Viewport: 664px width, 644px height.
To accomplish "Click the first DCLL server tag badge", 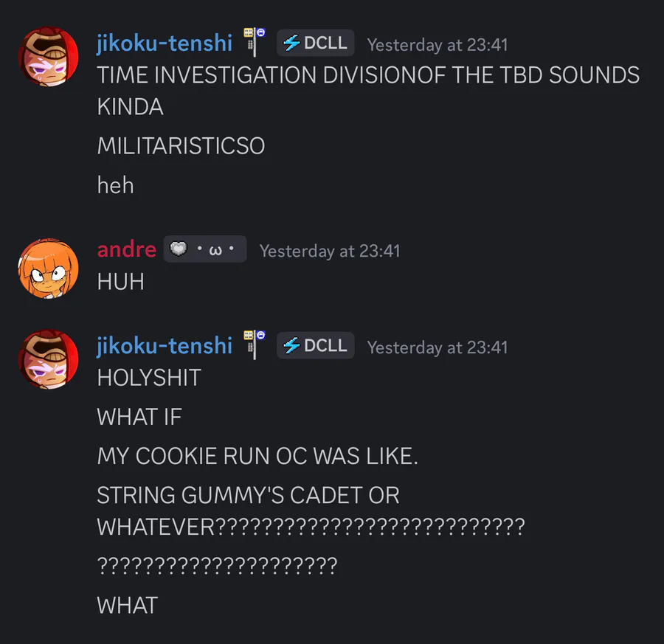I will (x=316, y=43).
